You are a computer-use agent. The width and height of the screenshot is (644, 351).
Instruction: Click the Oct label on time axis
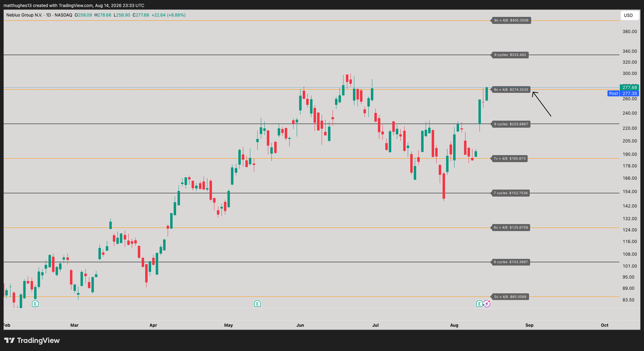605,325
